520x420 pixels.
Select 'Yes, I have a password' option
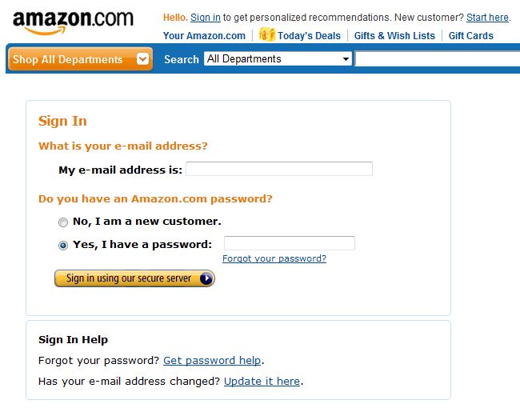[63, 246]
